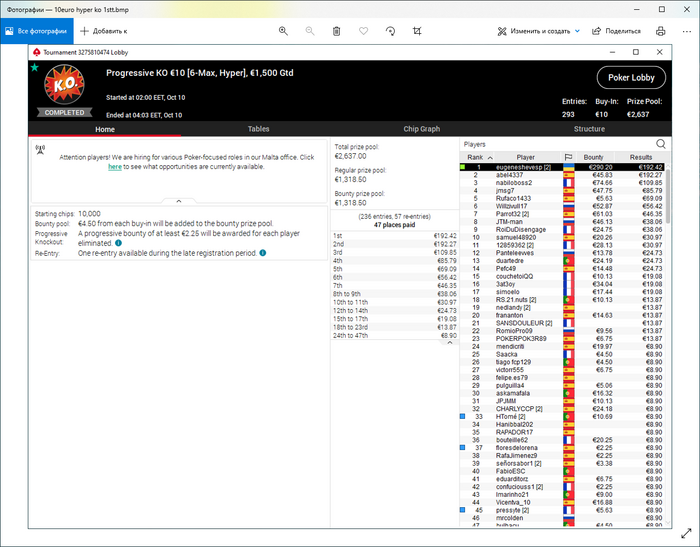Click the K.O. tournament logo
700x547 pixels.
[x=64, y=84]
